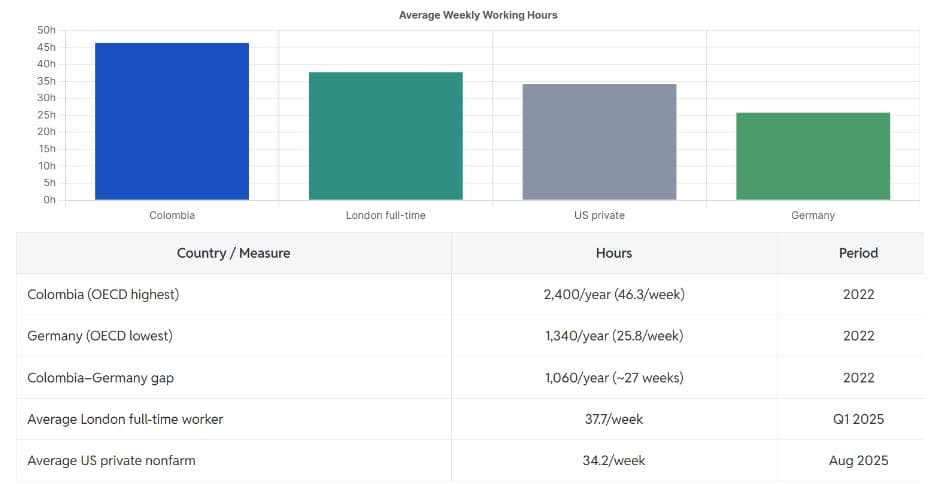The height and width of the screenshot is (484, 929).
Task: Click the gray US private bar
Action: coord(599,142)
